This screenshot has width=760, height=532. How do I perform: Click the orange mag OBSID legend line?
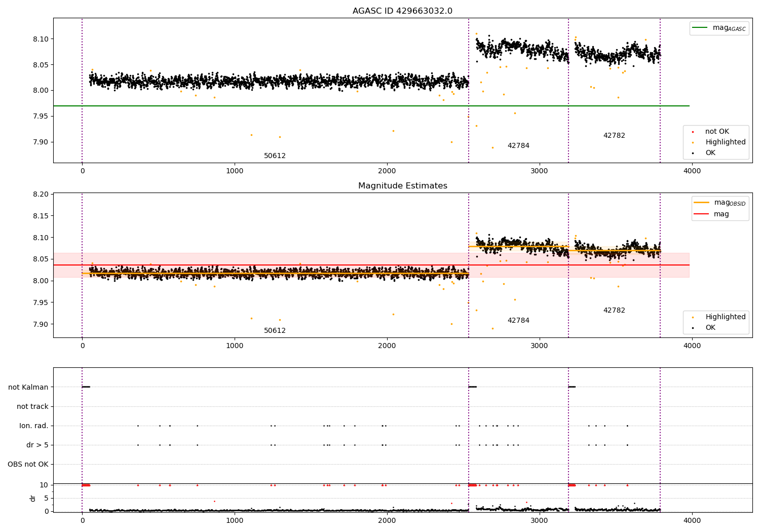pos(701,203)
